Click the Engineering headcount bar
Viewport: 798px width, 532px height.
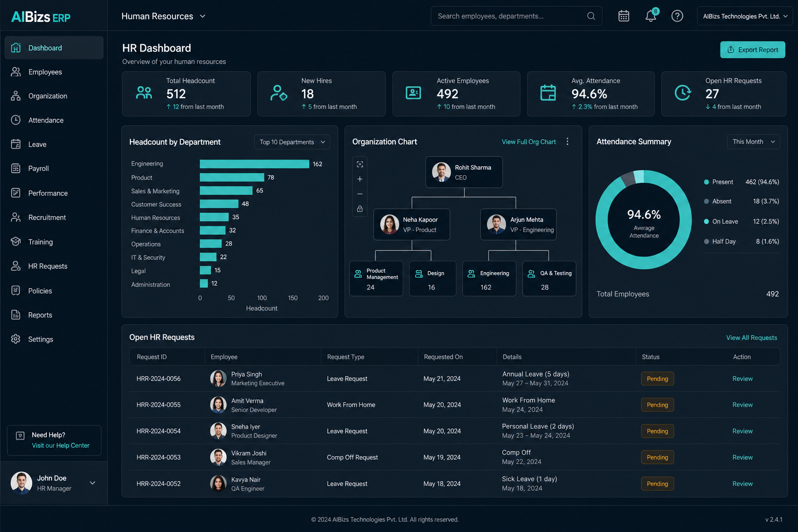(255, 164)
